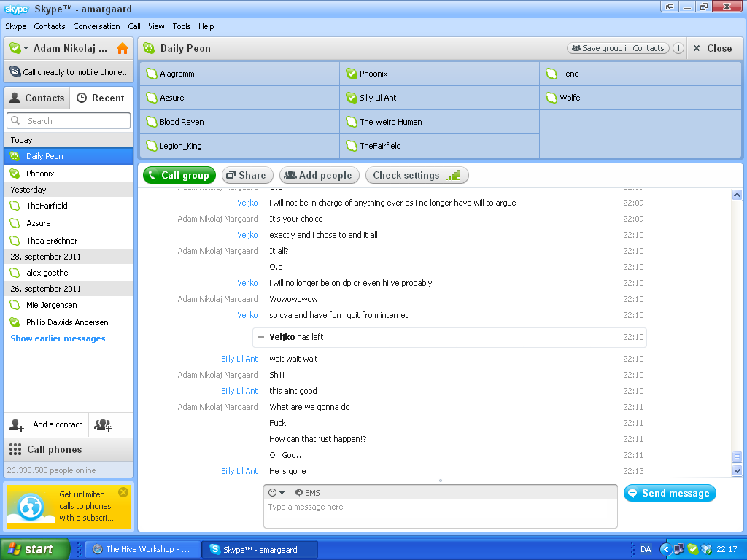The height and width of the screenshot is (560, 747).
Task: Click the Call cheaply to mobile phones banner
Action: (x=69, y=72)
